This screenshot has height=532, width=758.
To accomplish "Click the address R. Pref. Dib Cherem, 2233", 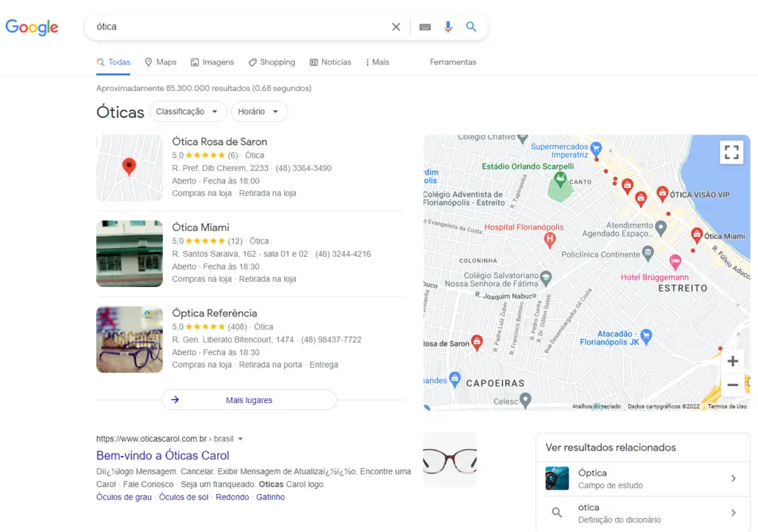I will (x=220, y=168).
